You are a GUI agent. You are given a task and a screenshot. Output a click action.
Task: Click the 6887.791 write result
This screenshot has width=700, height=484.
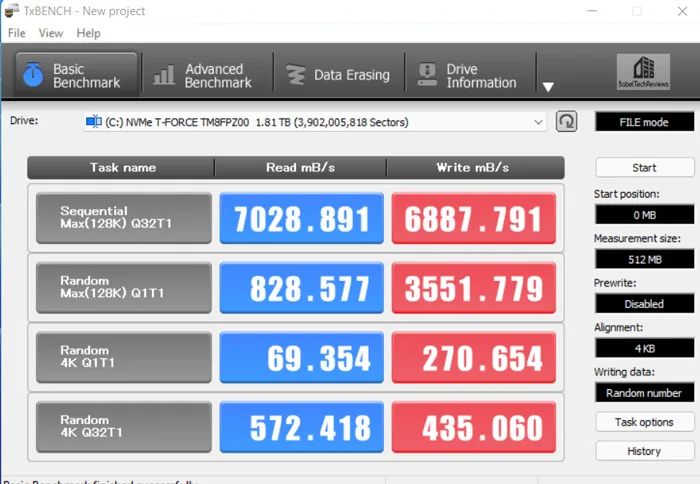(x=474, y=218)
